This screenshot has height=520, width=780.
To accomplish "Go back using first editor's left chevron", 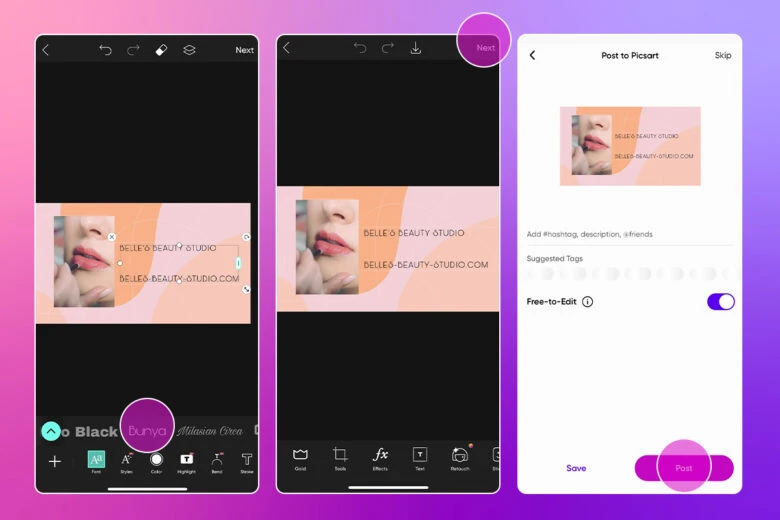I will (46, 50).
